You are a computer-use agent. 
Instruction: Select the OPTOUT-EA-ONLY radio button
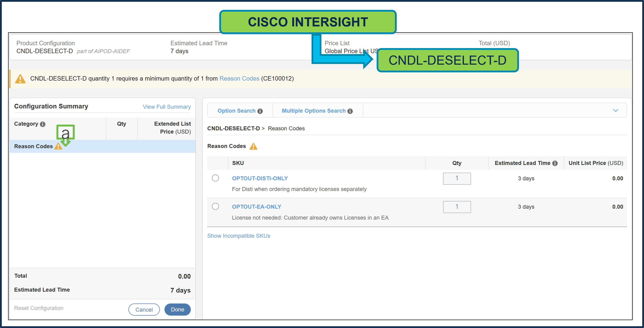click(215, 206)
